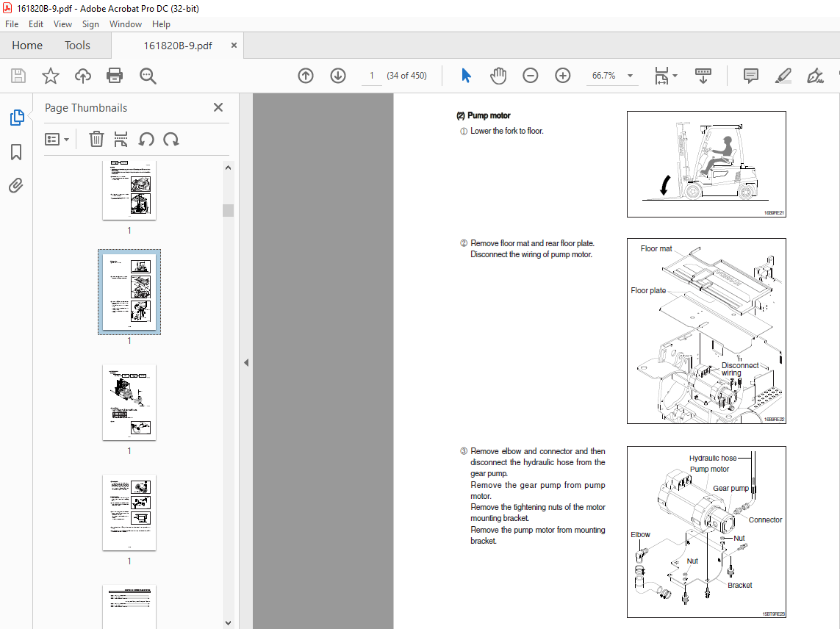840x629 pixels.
Task: Select the Highlight text pen tool
Action: [x=783, y=76]
